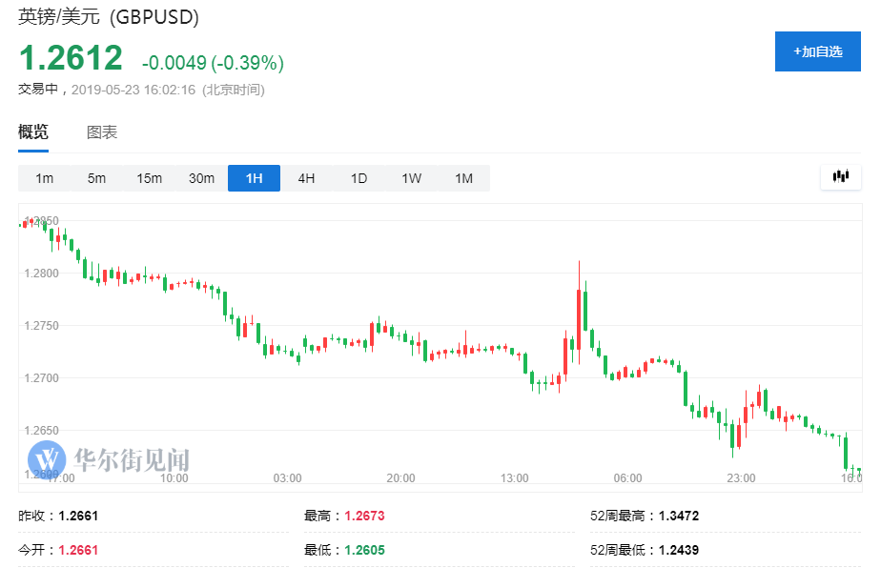Click the 最低 value 1.2605
881x588 pixels.
pyautogui.click(x=364, y=550)
